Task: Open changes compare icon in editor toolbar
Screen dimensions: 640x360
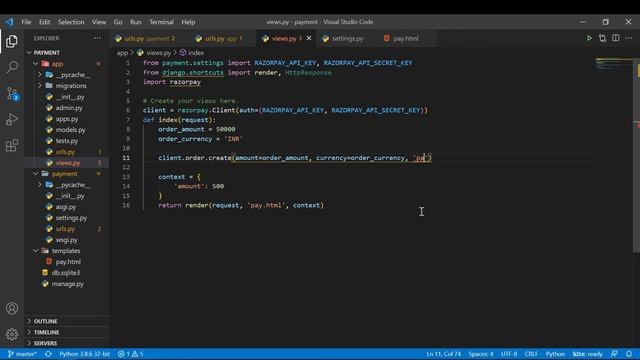Action: click(x=602, y=38)
